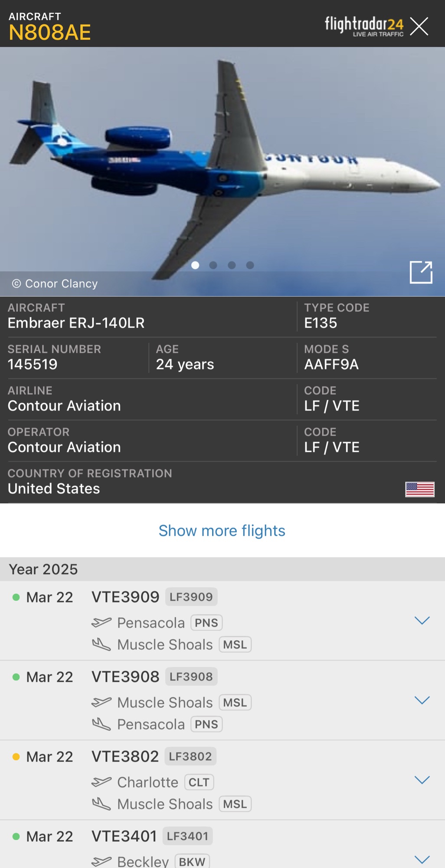Expand the VTE3908 flight row
Screen dimensions: 445x868
[x=422, y=700]
